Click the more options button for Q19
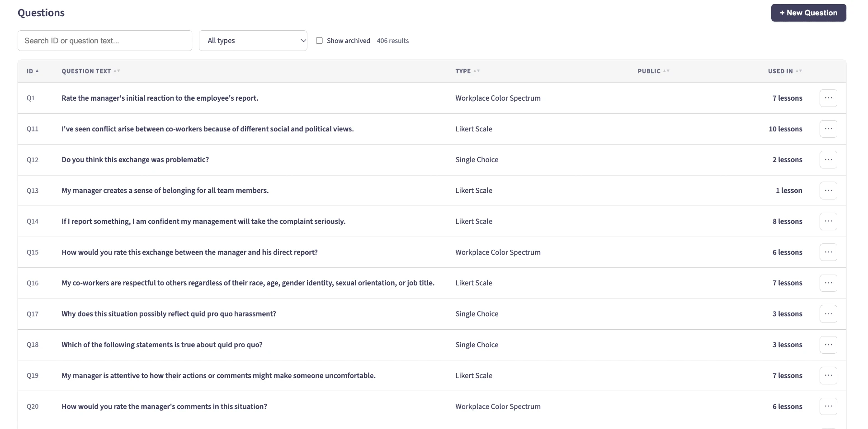Image resolution: width=868 pixels, height=429 pixels. pyautogui.click(x=828, y=375)
